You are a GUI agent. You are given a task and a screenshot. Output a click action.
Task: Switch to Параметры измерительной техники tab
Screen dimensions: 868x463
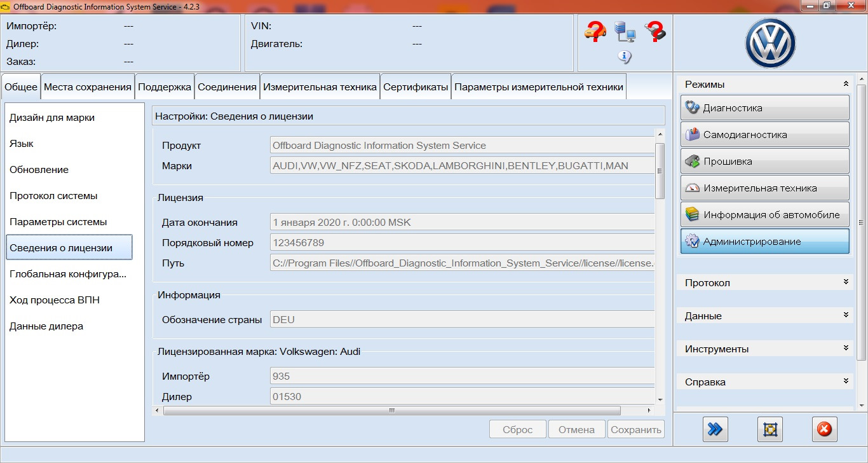point(539,87)
